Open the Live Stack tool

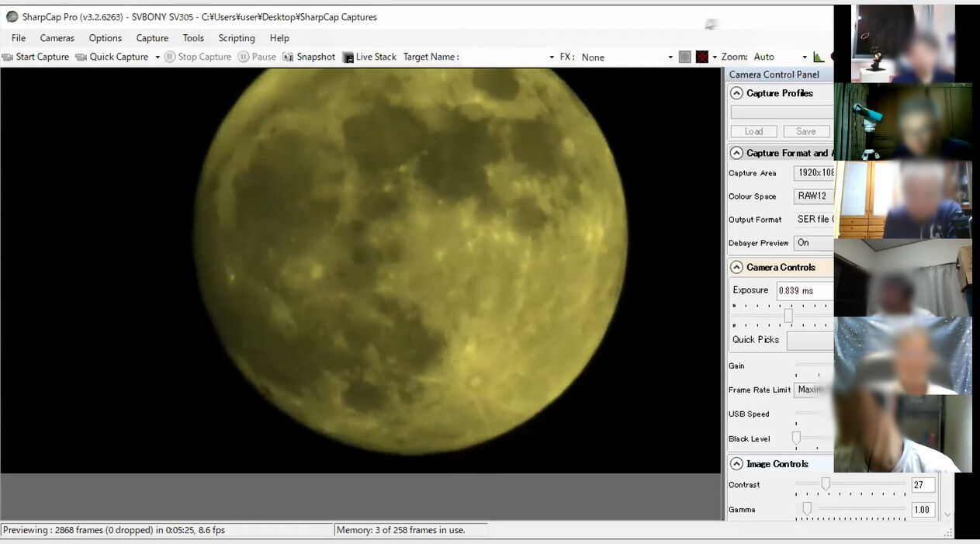(369, 57)
